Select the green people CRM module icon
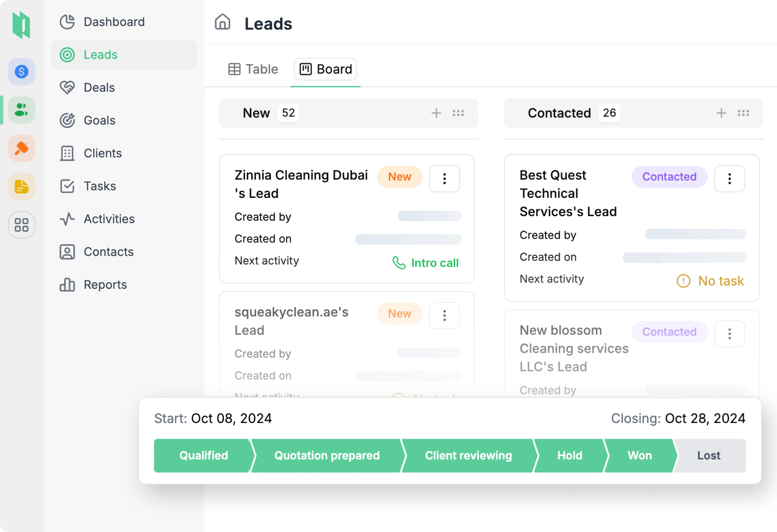777x532 pixels. point(21,110)
